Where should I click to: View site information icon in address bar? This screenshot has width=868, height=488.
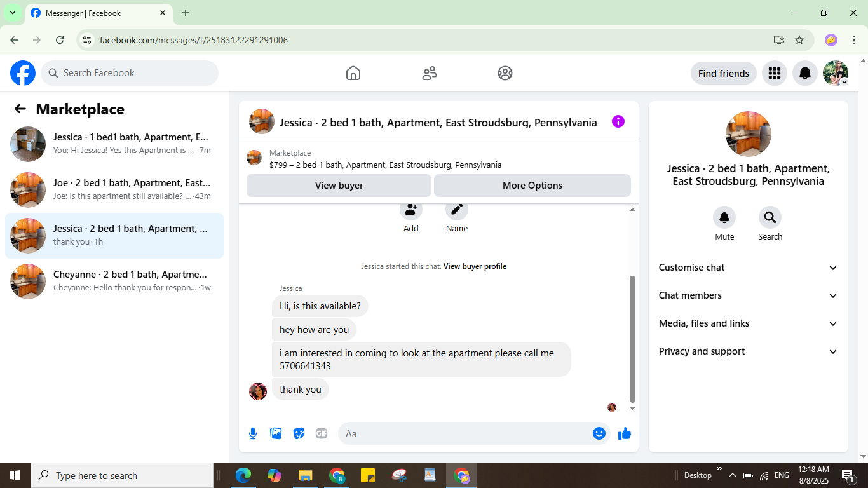coord(87,40)
